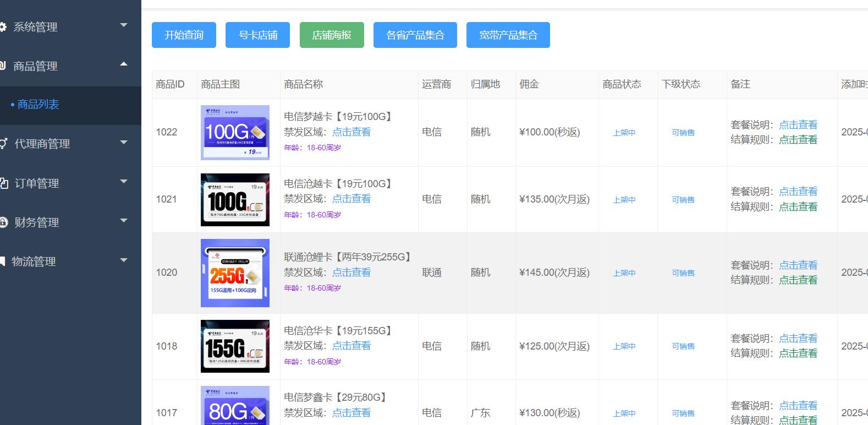Viewport: 868px width, 425px height.
Task: Expand the 代理商管理 menu arrow
Action: pyautogui.click(x=124, y=142)
